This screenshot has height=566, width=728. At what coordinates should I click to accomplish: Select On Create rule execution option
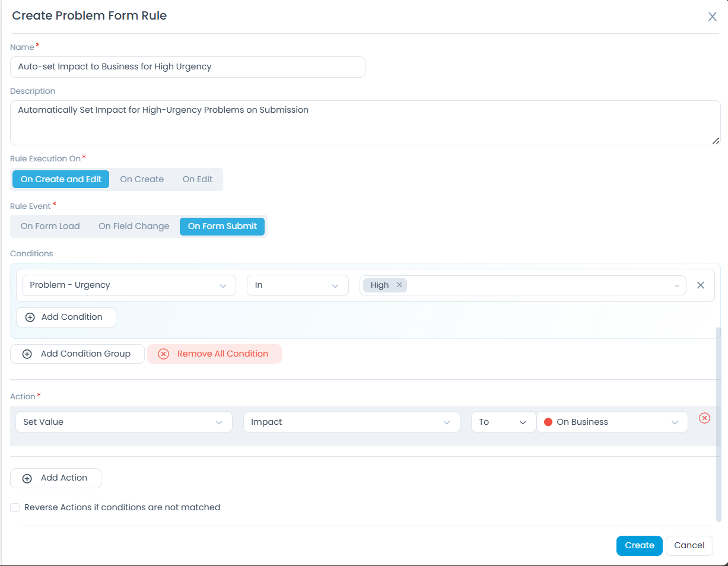point(142,179)
